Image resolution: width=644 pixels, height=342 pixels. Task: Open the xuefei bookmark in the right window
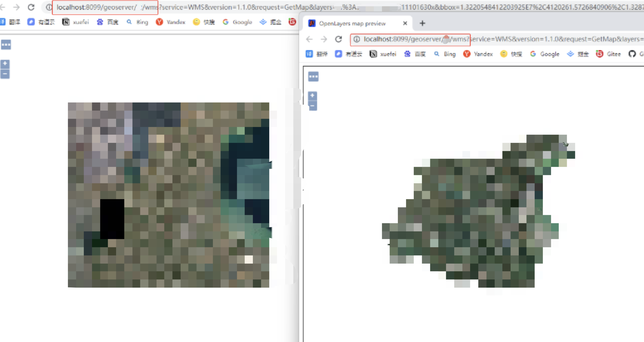tap(383, 54)
